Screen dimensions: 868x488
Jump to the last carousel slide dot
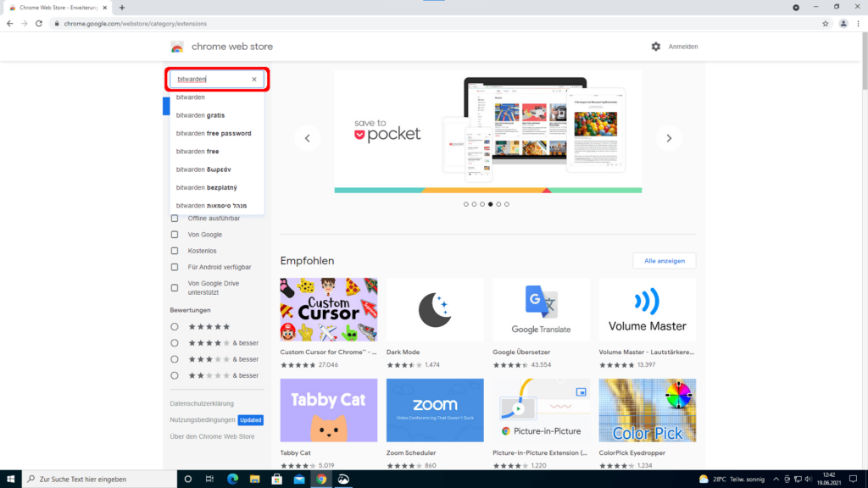tap(507, 204)
